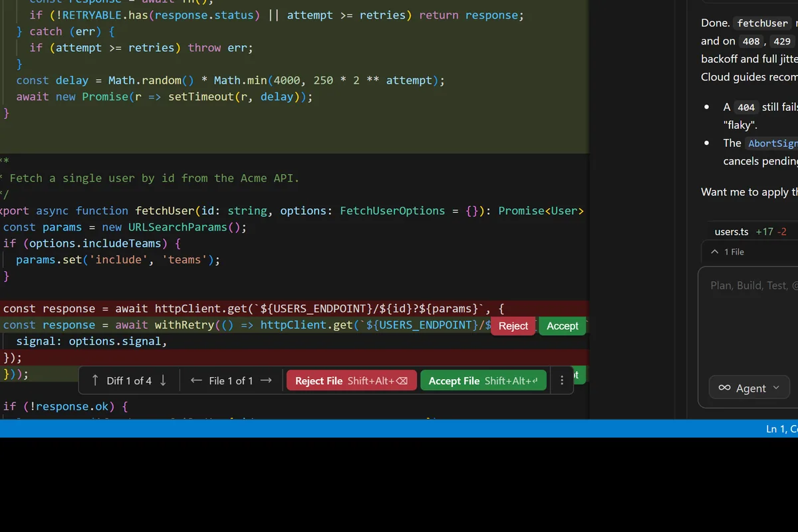
Task: Click the Ln 1 cursor position indicator
Action: pyautogui.click(x=781, y=429)
